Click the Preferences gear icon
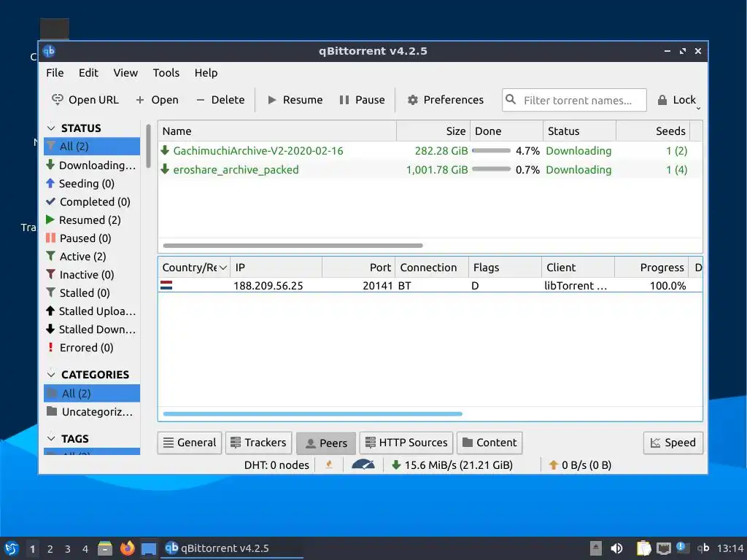747x560 pixels. (413, 100)
